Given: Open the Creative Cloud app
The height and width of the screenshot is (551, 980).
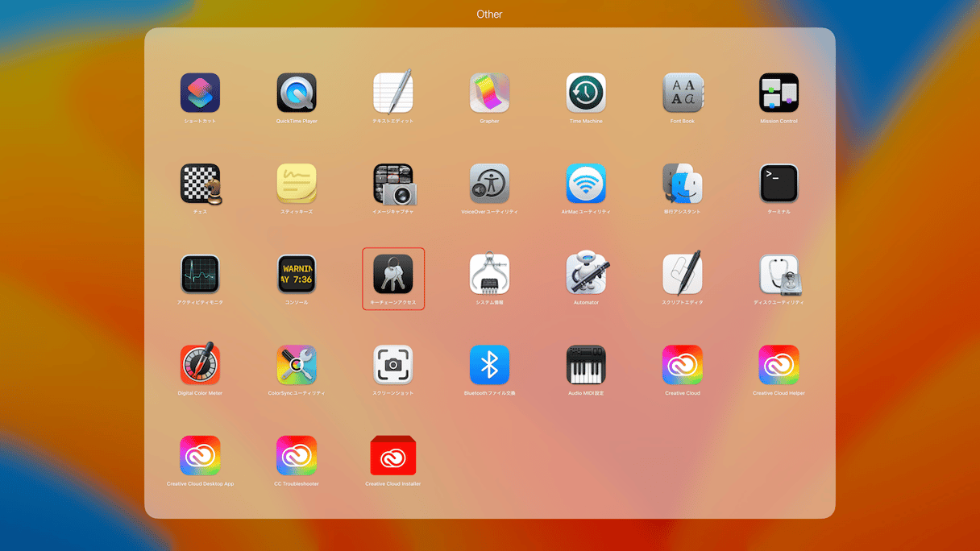Looking at the screenshot, I should point(683,365).
